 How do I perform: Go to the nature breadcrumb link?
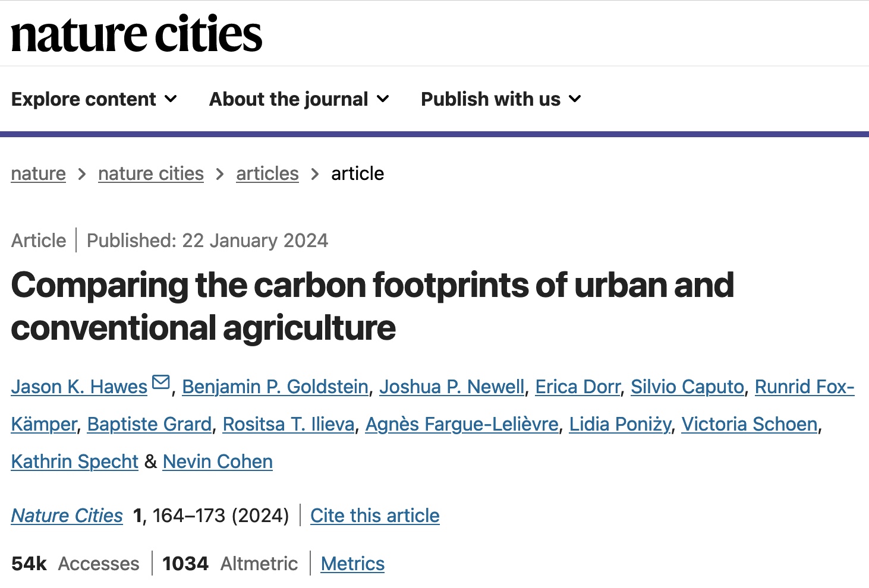point(39,173)
